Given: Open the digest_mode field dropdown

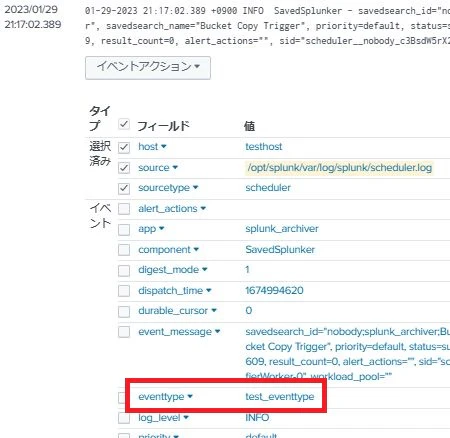Looking at the screenshot, I should point(173,269).
